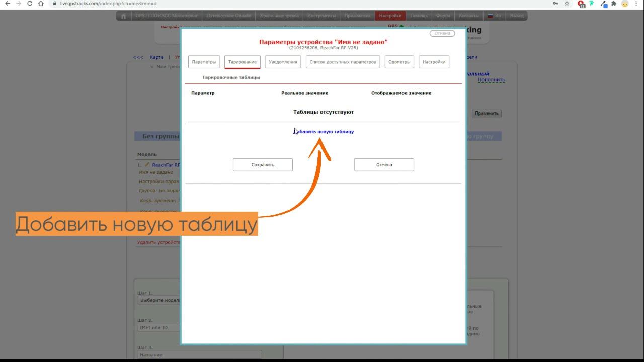This screenshot has width=644, height=362.
Task: Click Выход to log out
Action: [x=517, y=16]
